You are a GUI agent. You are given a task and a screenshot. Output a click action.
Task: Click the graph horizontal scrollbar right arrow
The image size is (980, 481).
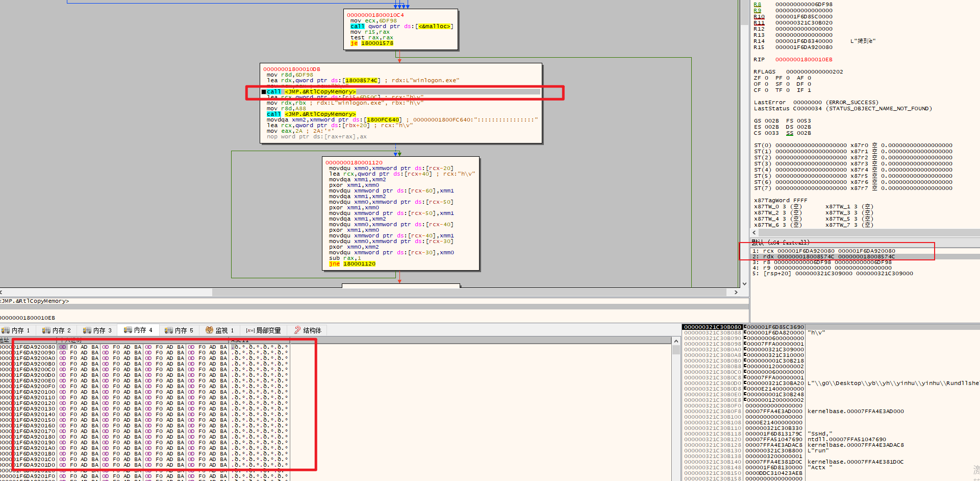click(736, 292)
